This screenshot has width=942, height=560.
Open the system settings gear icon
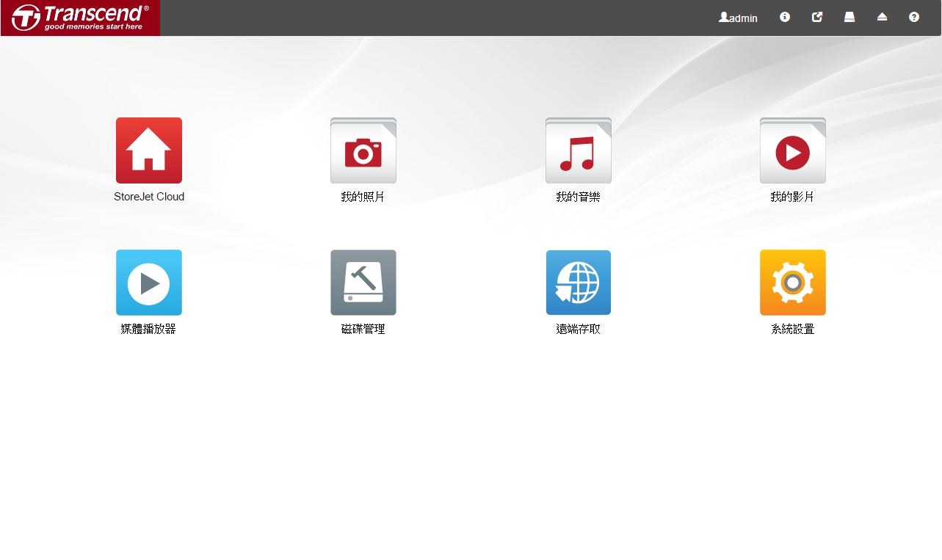[793, 283]
